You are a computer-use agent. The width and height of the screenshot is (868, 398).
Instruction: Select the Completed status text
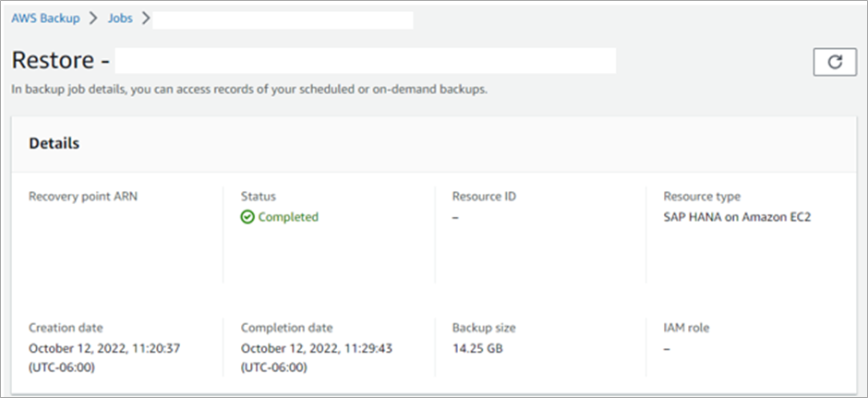click(x=288, y=217)
